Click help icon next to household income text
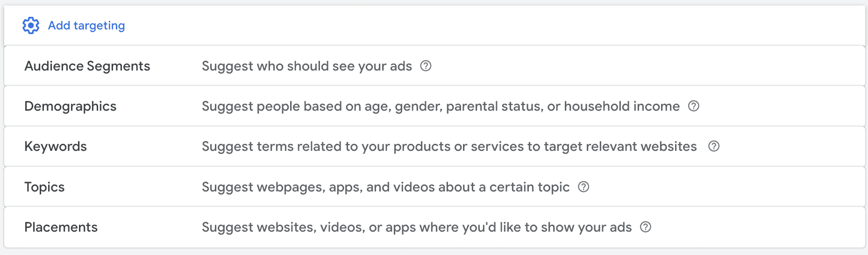 (694, 106)
